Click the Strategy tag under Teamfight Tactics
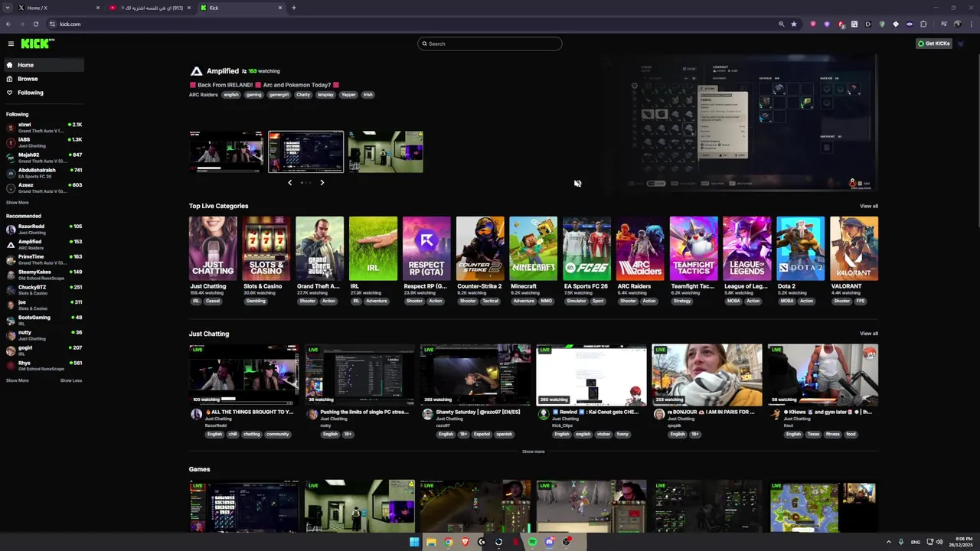 pyautogui.click(x=682, y=301)
